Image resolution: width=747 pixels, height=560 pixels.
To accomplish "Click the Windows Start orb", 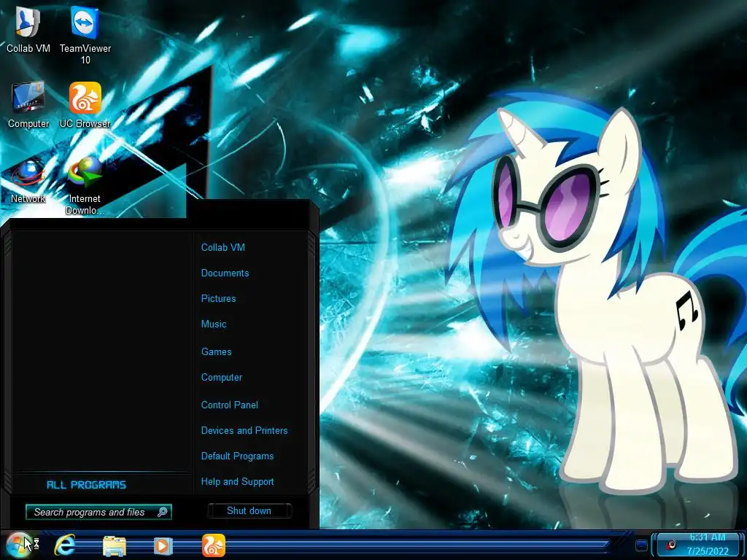I will click(18, 545).
